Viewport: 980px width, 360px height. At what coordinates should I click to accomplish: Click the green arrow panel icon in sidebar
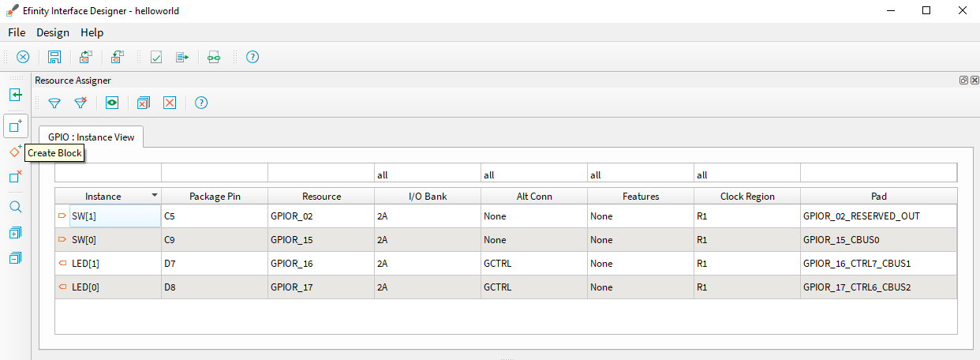15,95
